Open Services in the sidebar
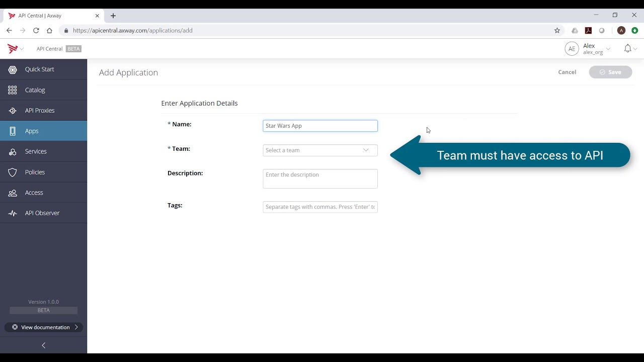This screenshot has width=644, height=362. (x=43, y=151)
